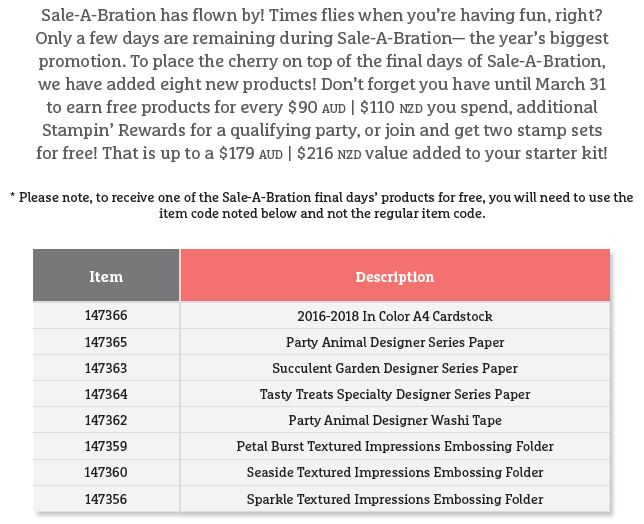Select item code 147365

pyautogui.click(x=106, y=342)
